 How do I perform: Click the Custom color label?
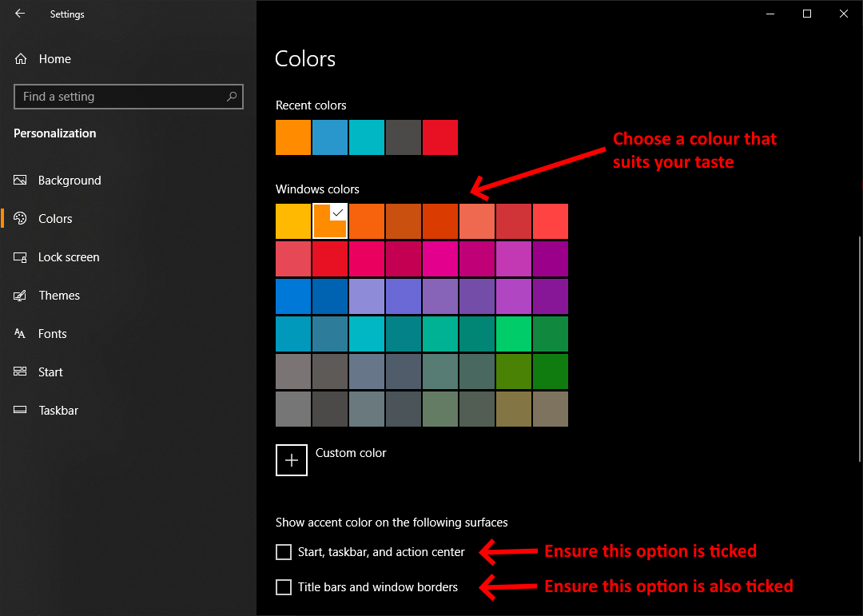point(351,452)
